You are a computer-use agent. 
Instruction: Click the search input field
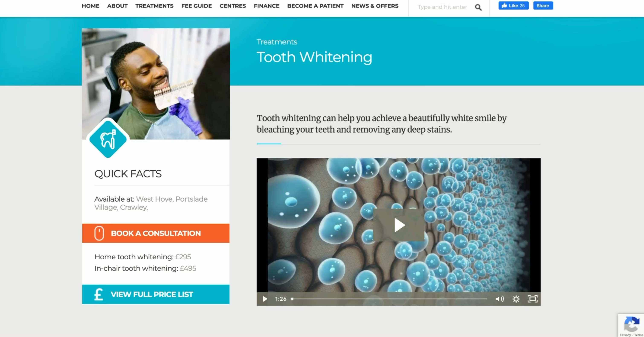pos(442,7)
